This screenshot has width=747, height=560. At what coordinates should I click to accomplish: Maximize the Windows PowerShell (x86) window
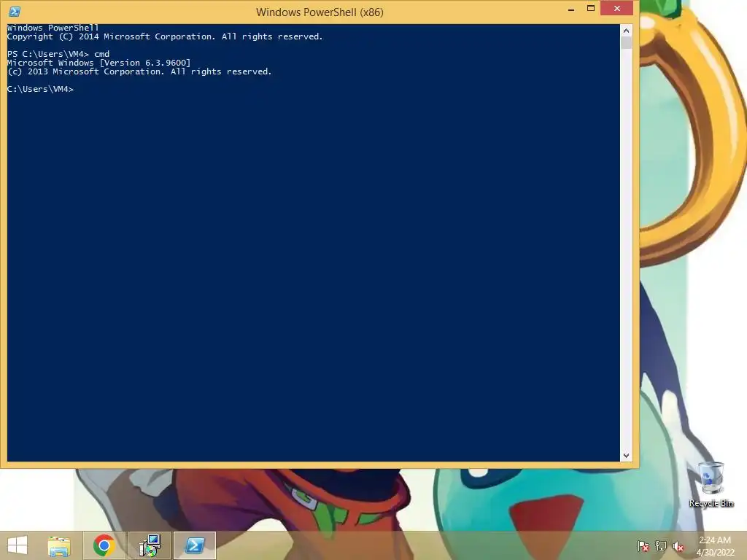[591, 9]
